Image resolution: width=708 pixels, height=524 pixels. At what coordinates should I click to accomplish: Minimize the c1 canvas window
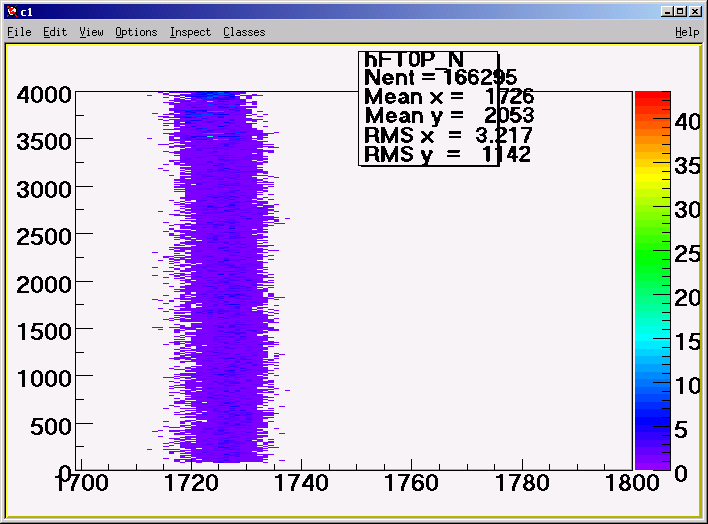(667, 12)
